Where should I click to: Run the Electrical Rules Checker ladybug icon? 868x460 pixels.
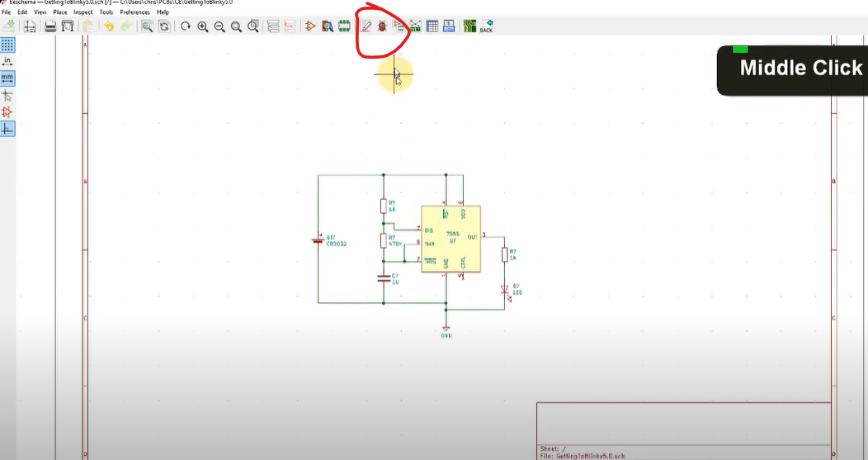tap(382, 26)
